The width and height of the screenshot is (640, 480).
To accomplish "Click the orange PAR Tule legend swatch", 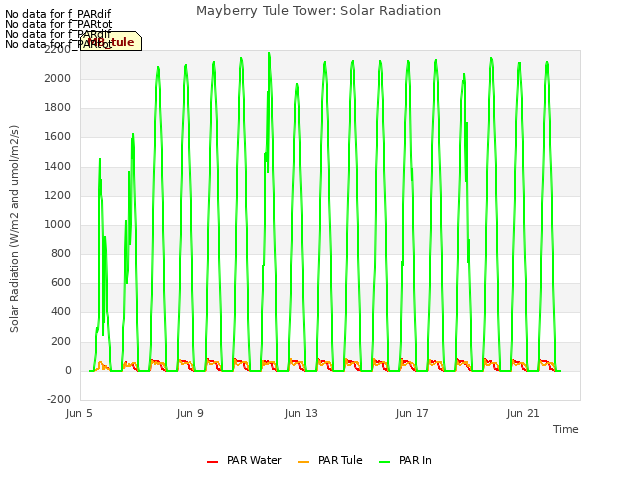I will click(303, 462).
